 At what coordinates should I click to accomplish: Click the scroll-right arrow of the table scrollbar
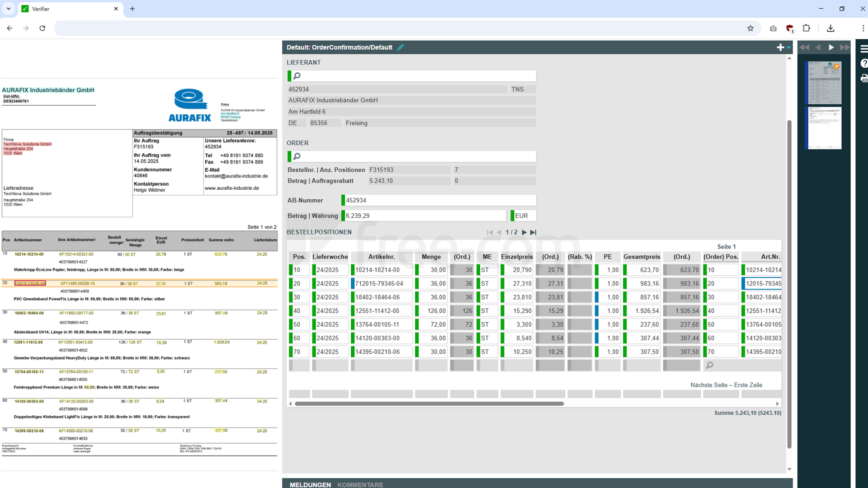click(778, 404)
